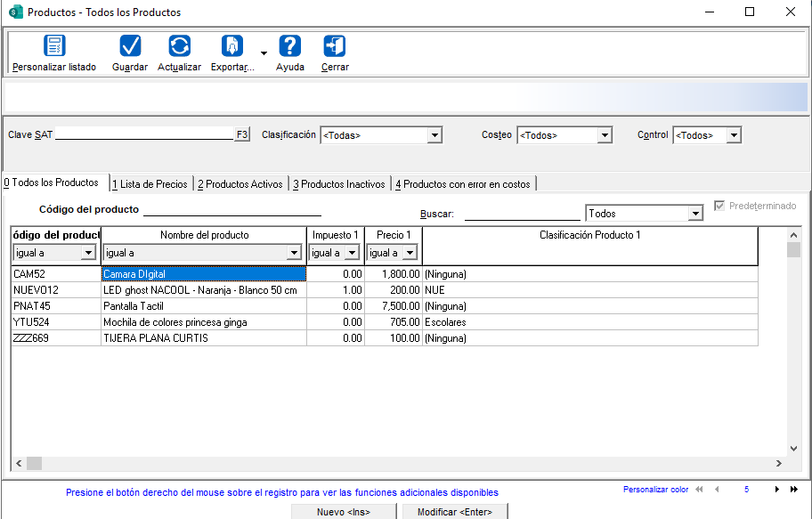Click the Código del producto search field
Image resolution: width=812 pixels, height=519 pixels.
point(232,209)
